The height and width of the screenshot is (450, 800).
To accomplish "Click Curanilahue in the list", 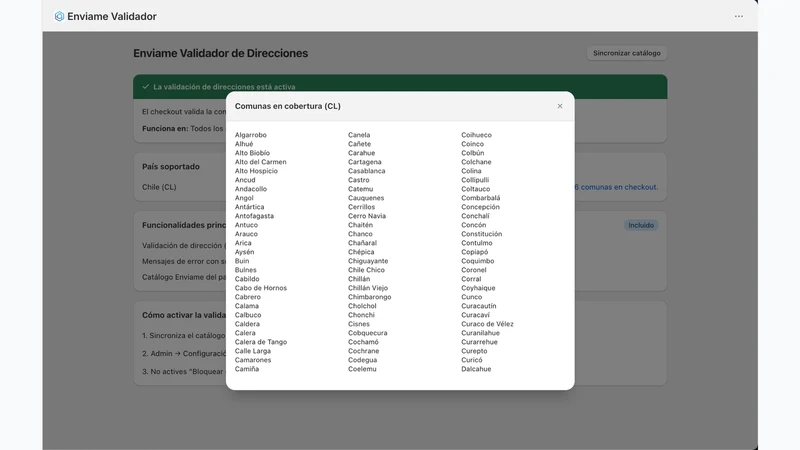I will click(x=480, y=333).
